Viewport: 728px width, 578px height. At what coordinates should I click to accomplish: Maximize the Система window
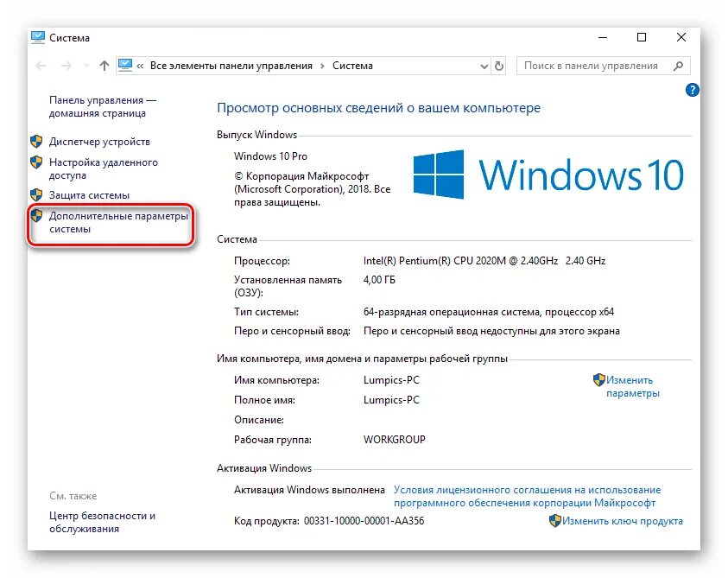(x=642, y=37)
